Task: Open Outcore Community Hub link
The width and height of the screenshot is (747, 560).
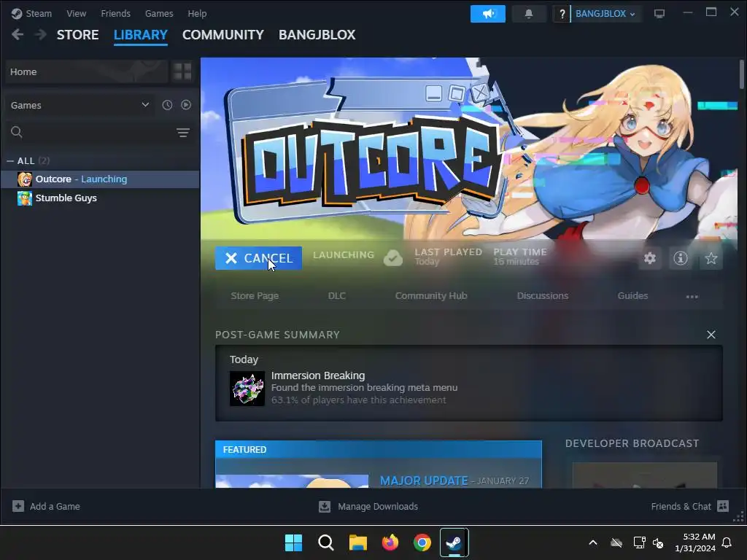Action: (x=431, y=296)
